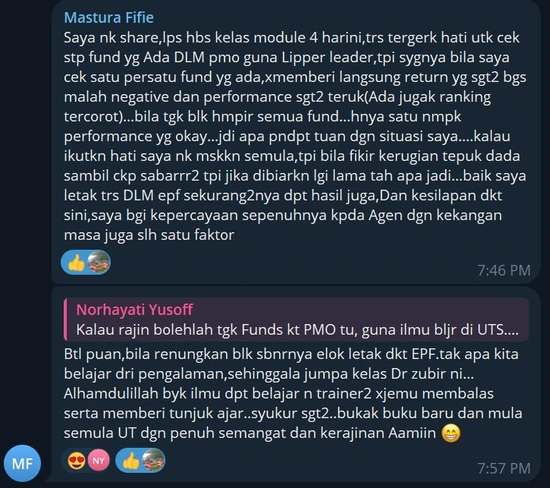This screenshot has height=488, width=550.
Task: Click the 7:46 PM timestamp
Action: 504,270
